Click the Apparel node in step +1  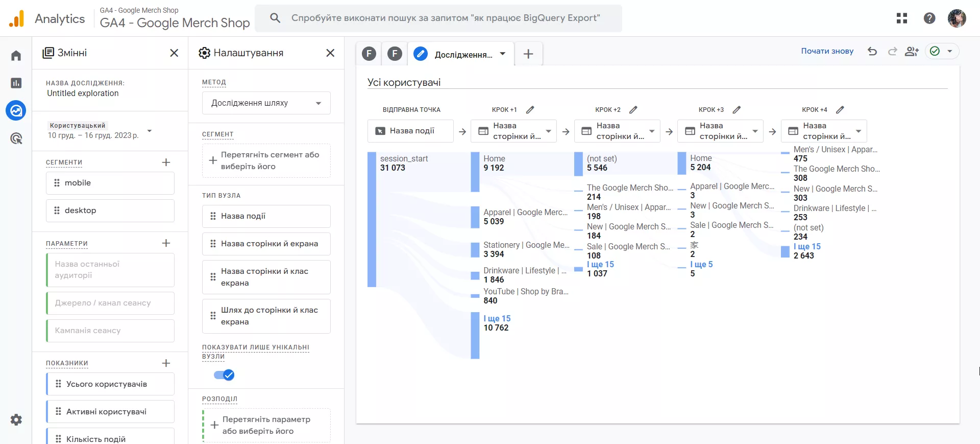(x=475, y=217)
